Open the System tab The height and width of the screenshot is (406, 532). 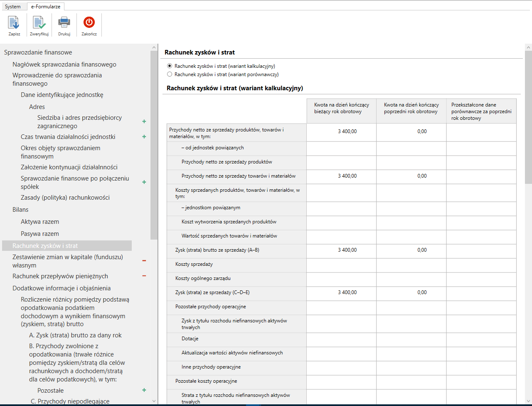(x=13, y=6)
